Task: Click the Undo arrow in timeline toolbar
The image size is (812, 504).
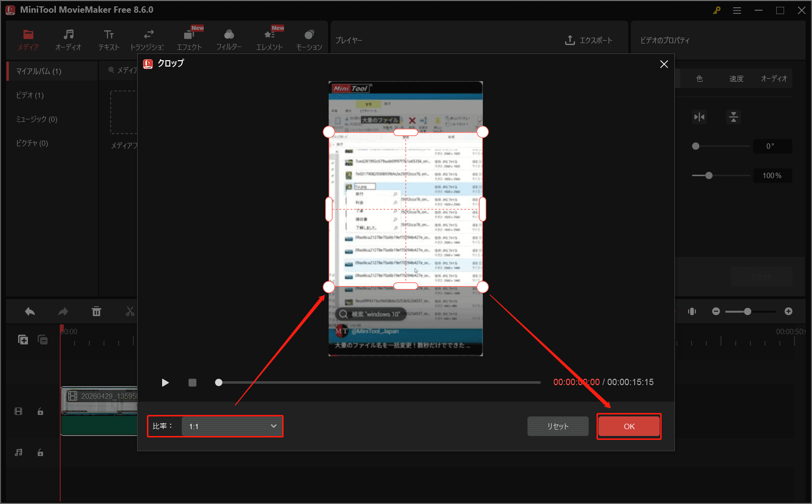Action: 30,312
